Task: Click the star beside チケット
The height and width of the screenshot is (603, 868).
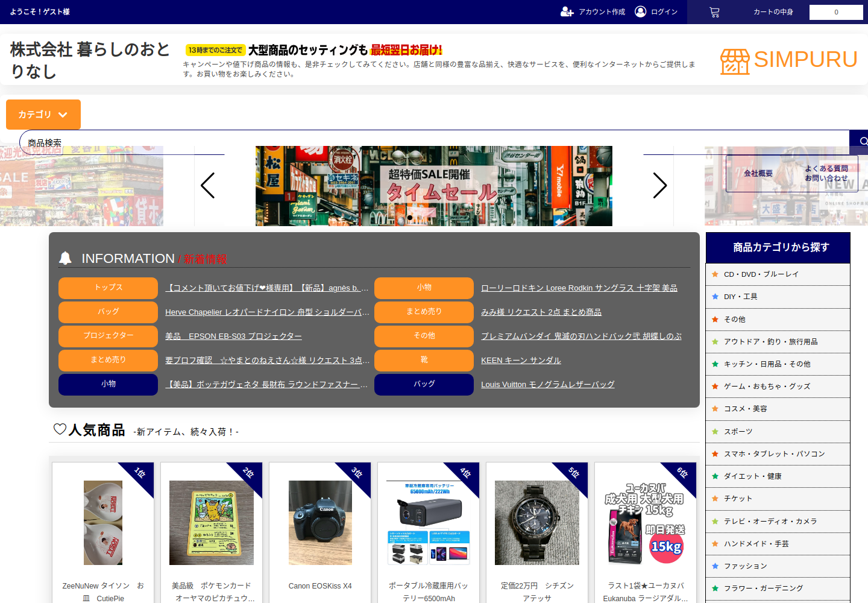Action: [715, 499]
